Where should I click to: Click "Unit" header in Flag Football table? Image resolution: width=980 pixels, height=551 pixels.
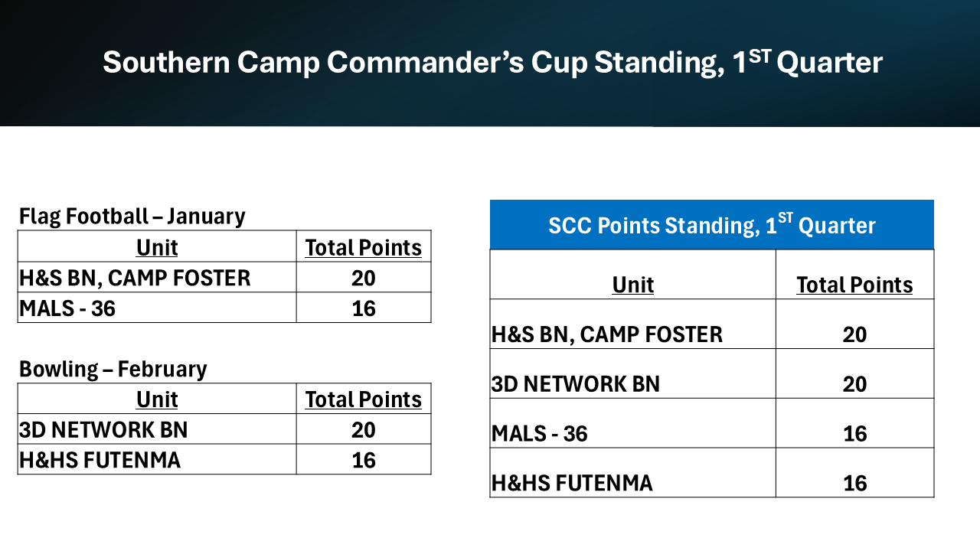pos(157,247)
